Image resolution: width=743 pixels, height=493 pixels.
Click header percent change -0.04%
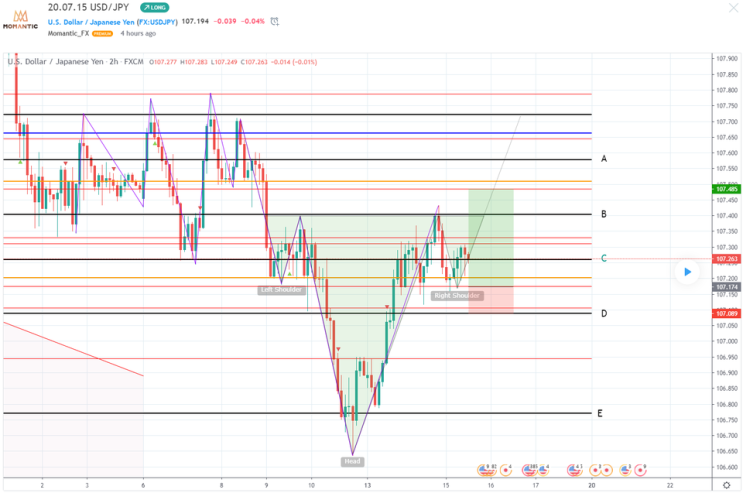pos(253,21)
